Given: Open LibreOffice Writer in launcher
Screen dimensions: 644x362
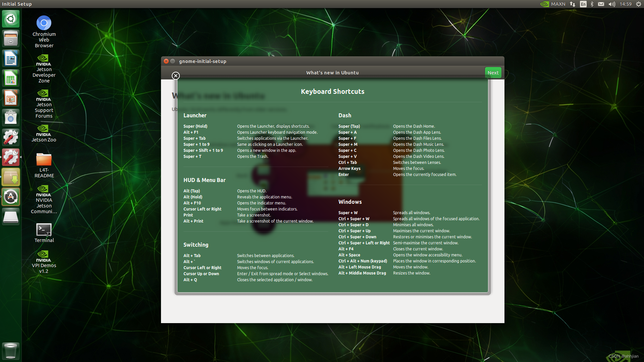Looking at the screenshot, I should click(11, 59).
